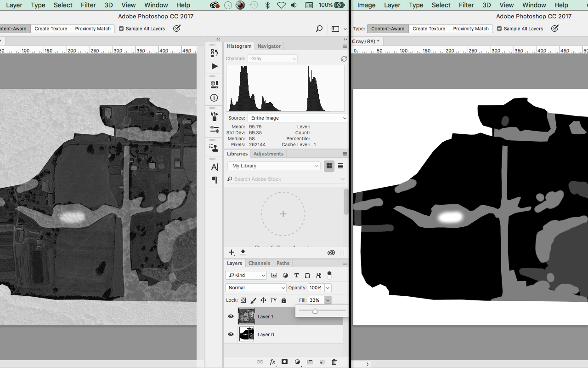Open the Filter menu in left window
The height and width of the screenshot is (368, 588).
tap(88, 5)
